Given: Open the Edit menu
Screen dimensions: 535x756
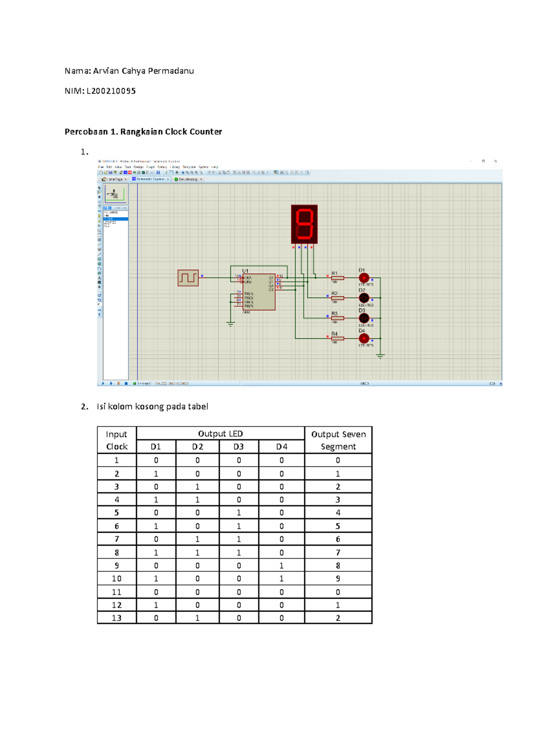Looking at the screenshot, I should pyautogui.click(x=109, y=167).
